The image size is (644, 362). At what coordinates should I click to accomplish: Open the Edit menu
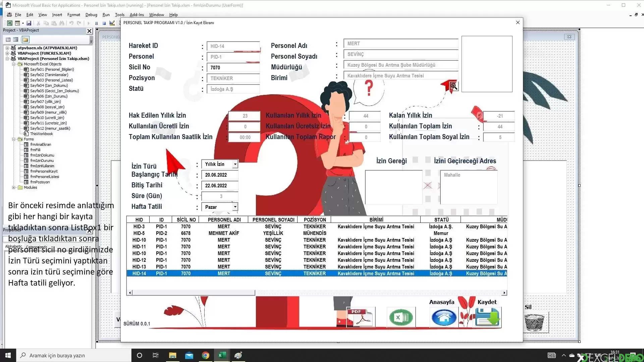click(x=30, y=15)
